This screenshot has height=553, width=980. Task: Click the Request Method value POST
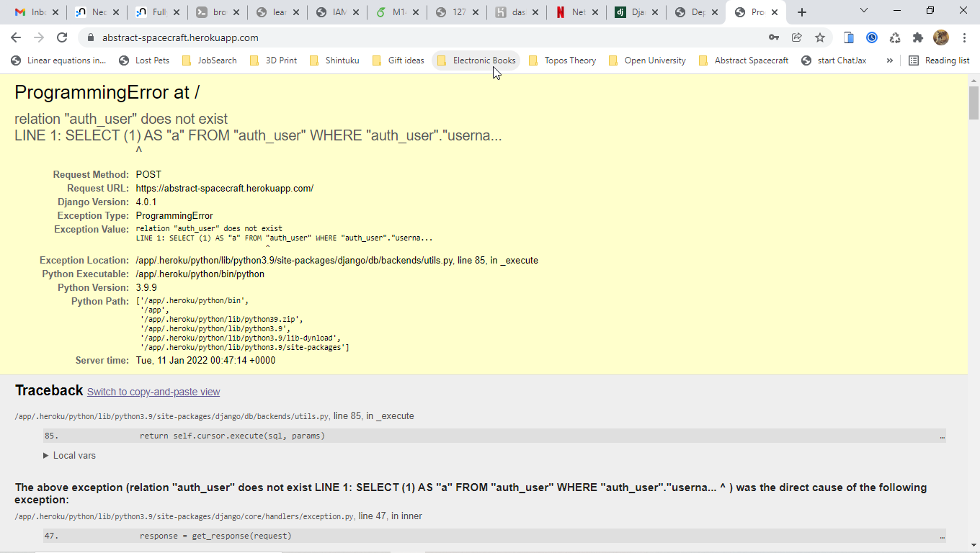click(148, 175)
